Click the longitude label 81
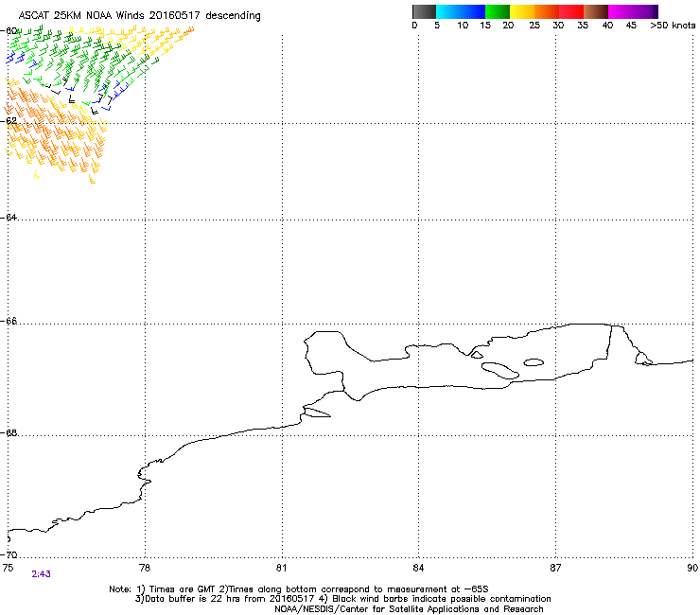700x615 pixels. tap(281, 568)
